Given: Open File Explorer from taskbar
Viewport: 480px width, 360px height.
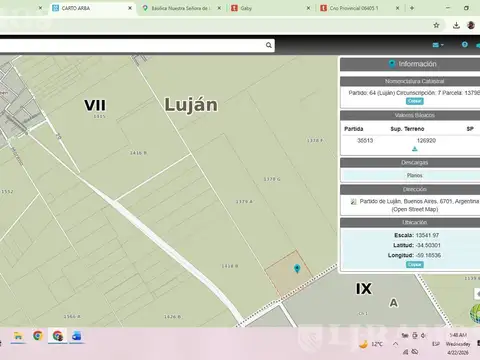Looking at the screenshot, I should pyautogui.click(x=18, y=336).
